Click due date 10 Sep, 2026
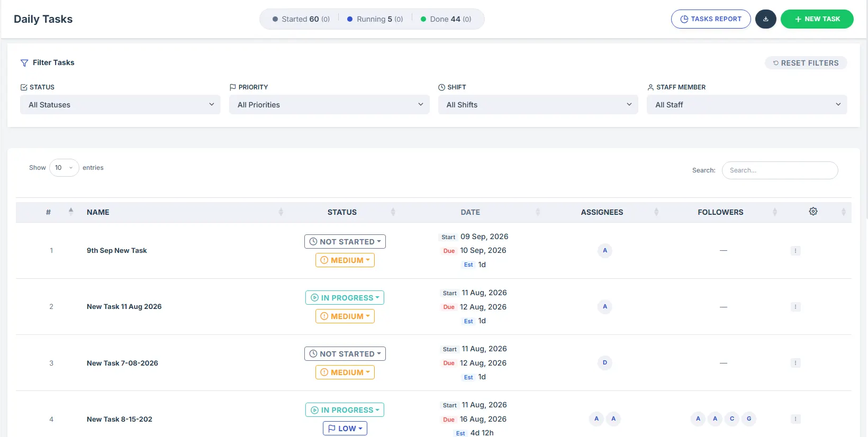Viewport: 868px width, 437px height. [x=483, y=251]
